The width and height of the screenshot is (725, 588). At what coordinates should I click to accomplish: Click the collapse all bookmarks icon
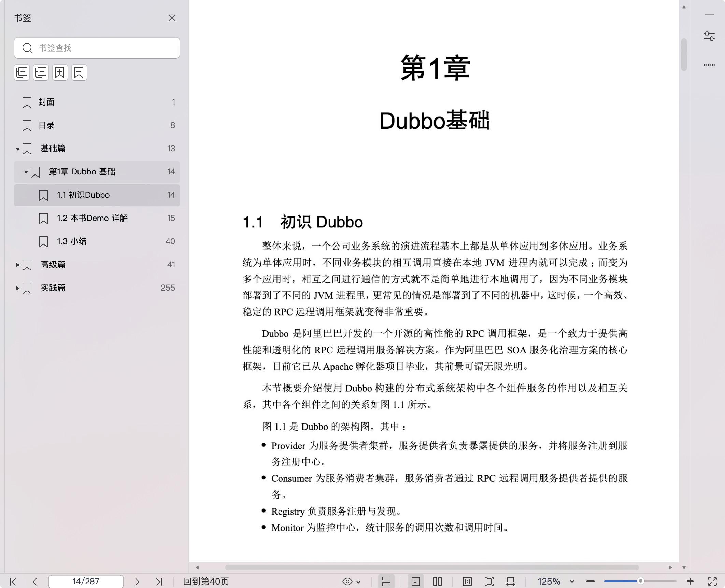click(41, 72)
